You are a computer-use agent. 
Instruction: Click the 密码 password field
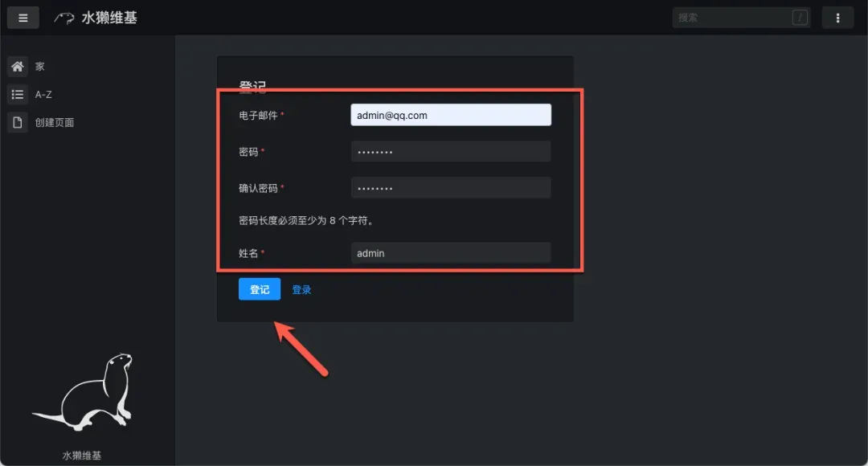[451, 152]
